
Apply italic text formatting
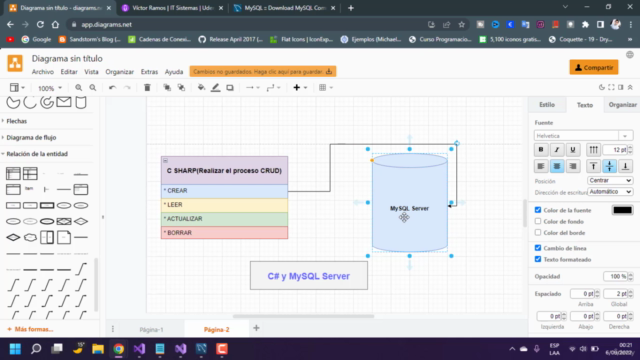[557, 150]
